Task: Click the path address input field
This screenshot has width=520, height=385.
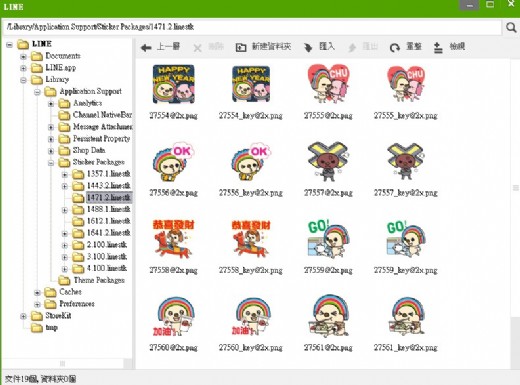Action: click(x=252, y=27)
